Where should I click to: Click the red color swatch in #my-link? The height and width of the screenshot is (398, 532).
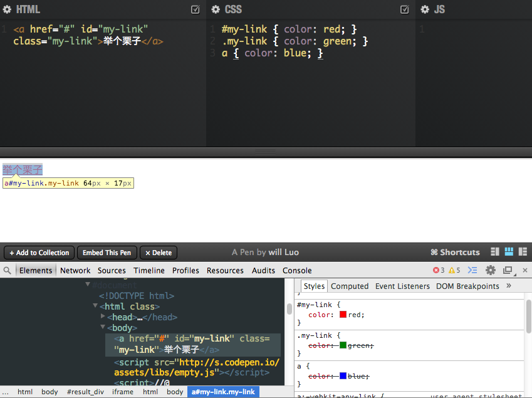pos(343,315)
